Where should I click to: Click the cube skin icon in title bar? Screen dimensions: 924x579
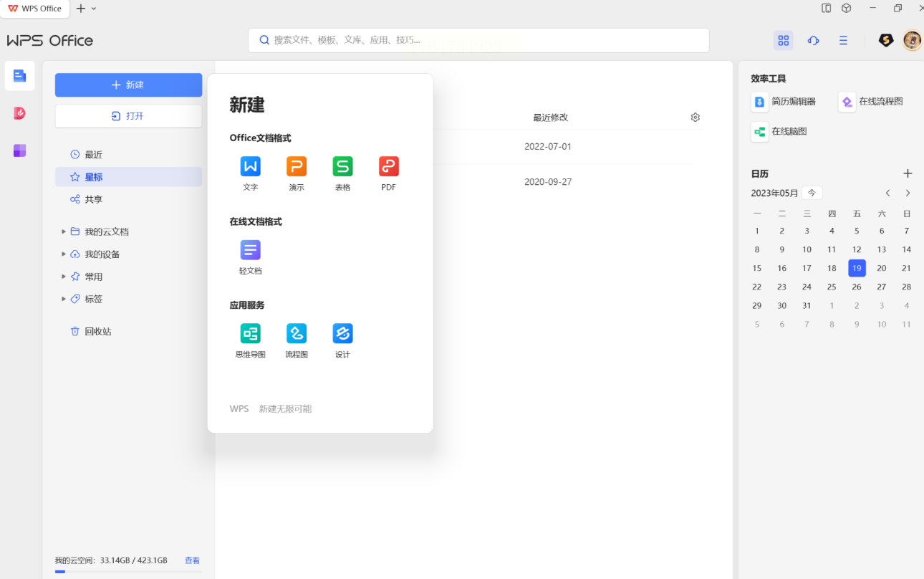click(846, 9)
